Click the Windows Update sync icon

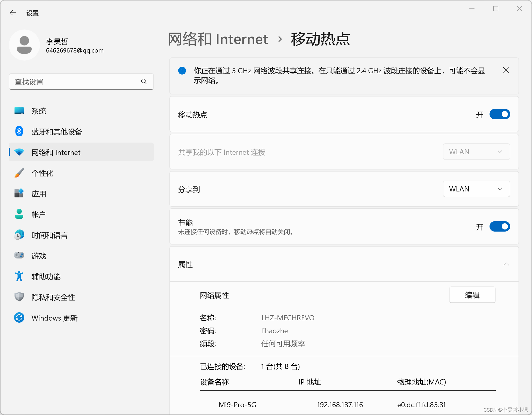pyautogui.click(x=19, y=317)
